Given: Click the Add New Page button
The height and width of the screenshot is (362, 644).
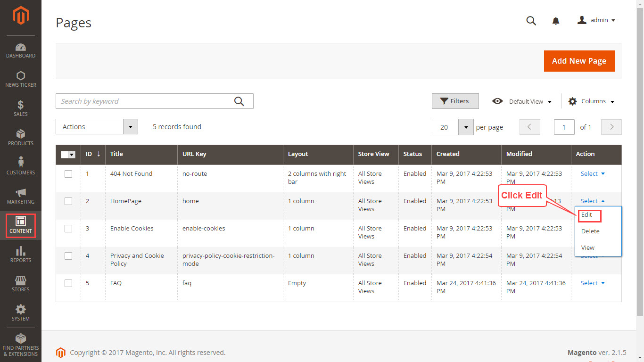Looking at the screenshot, I should pyautogui.click(x=579, y=61).
